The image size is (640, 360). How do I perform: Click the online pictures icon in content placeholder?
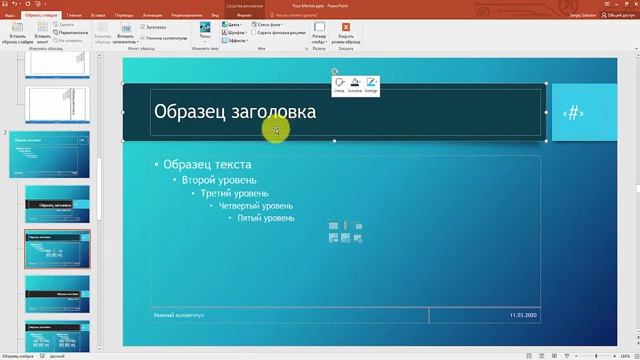click(x=345, y=238)
